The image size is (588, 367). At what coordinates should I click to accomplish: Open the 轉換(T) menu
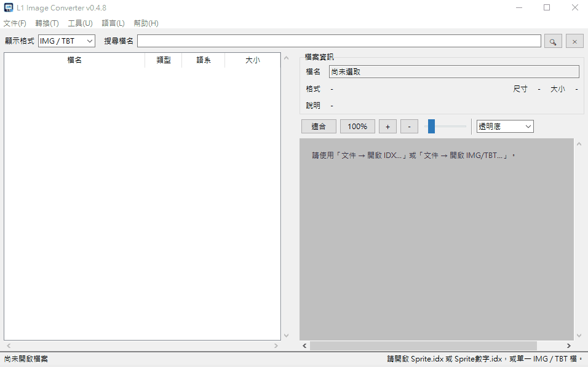tap(47, 23)
